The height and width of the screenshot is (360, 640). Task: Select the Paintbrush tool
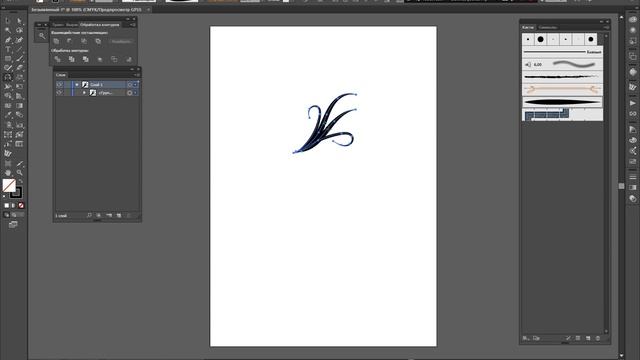pos(19,59)
